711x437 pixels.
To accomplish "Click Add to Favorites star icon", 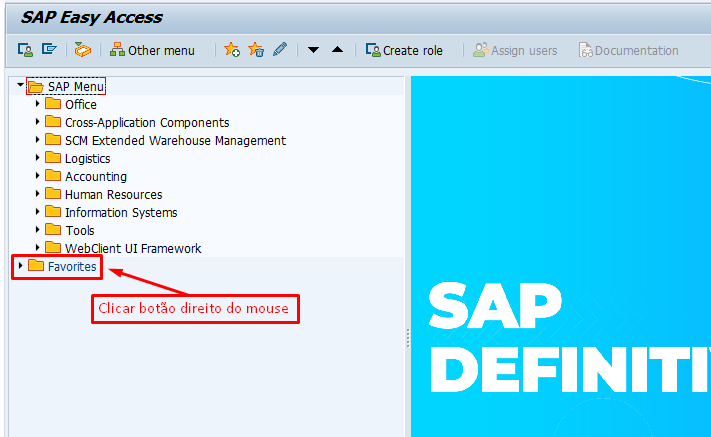I will 232,50.
